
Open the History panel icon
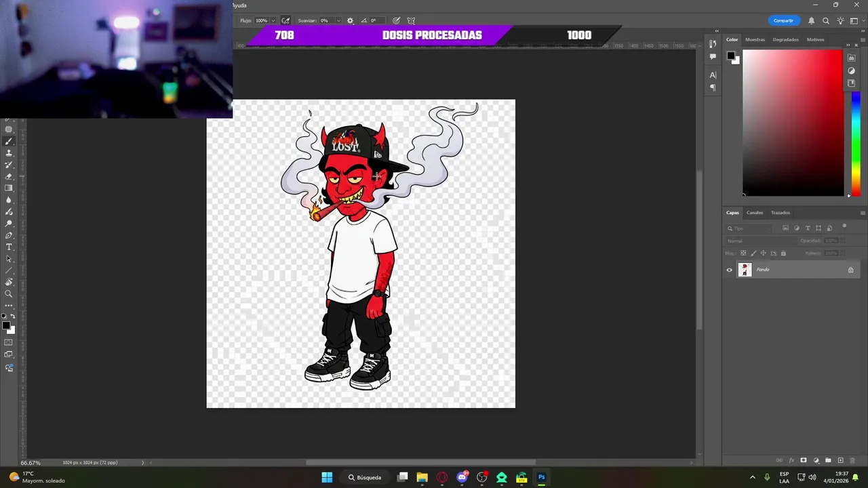tap(713, 44)
